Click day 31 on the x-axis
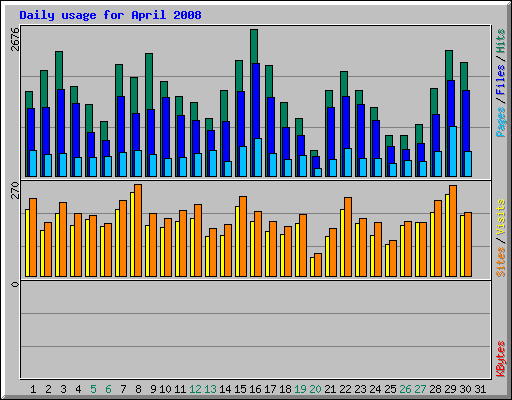 coord(480,389)
